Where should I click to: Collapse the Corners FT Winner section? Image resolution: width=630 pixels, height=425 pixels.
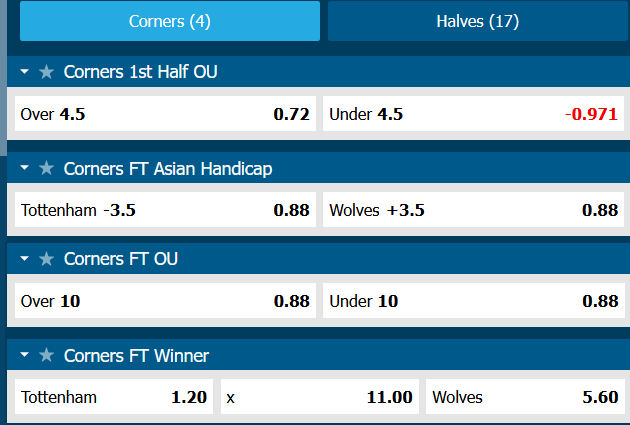(25, 356)
